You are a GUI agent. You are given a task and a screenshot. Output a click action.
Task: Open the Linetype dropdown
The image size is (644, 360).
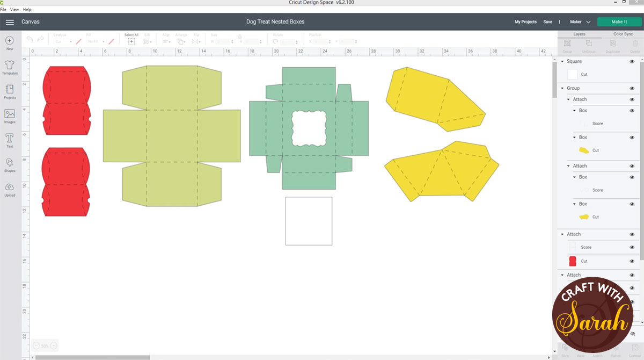pyautogui.click(x=63, y=41)
